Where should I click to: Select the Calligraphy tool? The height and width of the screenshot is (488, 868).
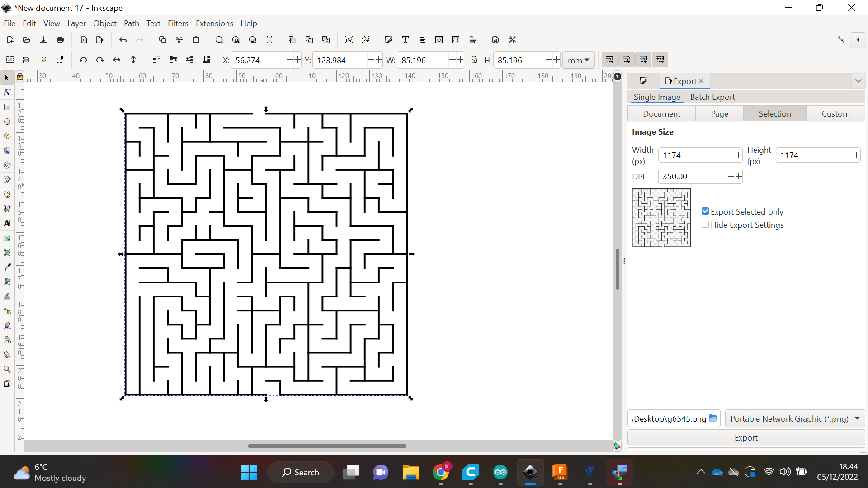pos(7,208)
